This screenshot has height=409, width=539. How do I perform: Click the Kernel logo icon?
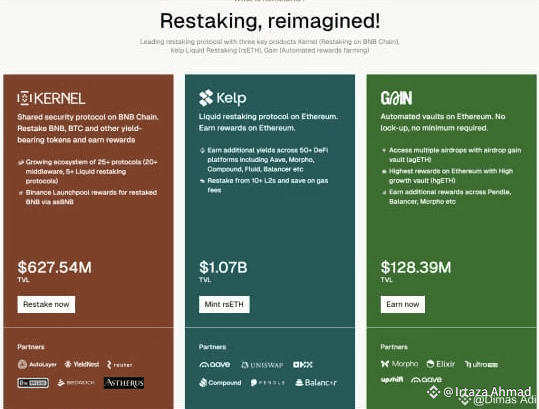[x=24, y=99]
